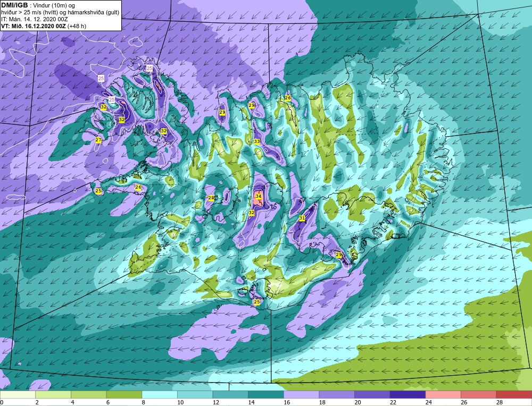This screenshot has width=532, height=406.
Task: Click the 26–28 m/s salmon legend swatch
Action: (x=479, y=395)
